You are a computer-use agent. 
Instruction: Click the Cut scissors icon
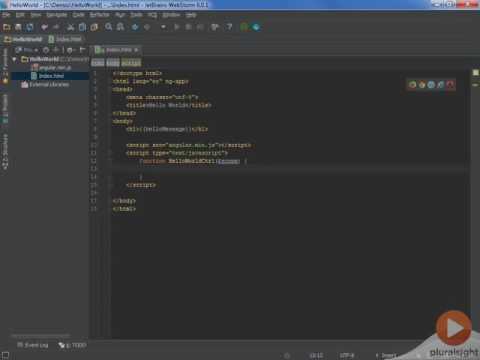(x=71, y=27)
